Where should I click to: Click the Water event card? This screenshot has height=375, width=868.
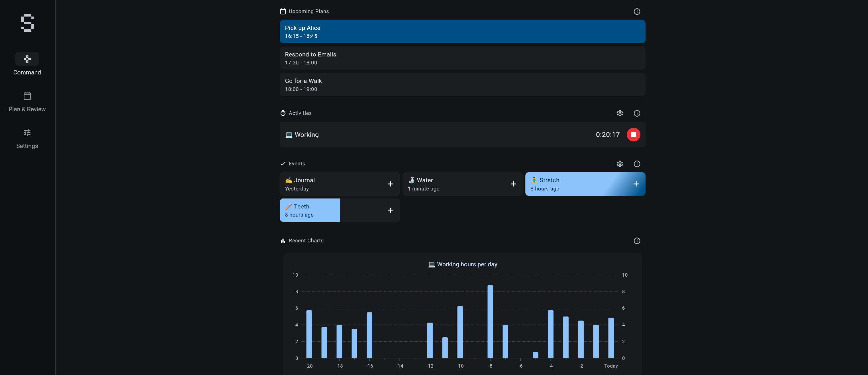click(462, 184)
